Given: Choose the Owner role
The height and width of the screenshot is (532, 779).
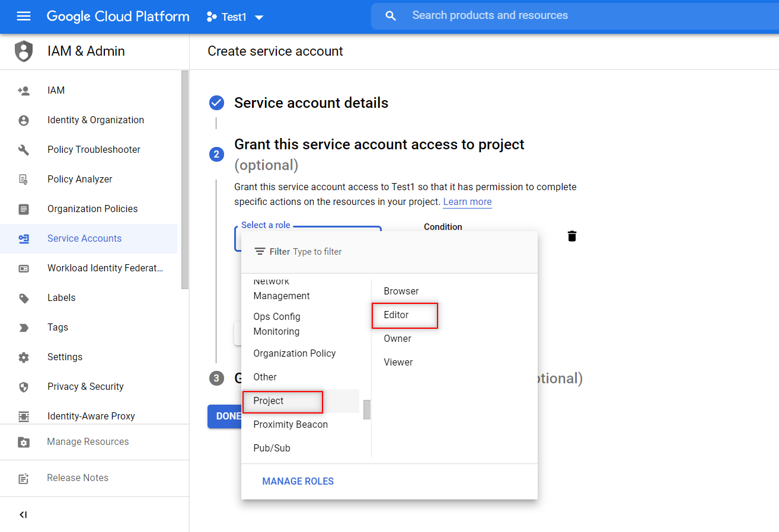Looking at the screenshot, I should click(x=454, y=339).
